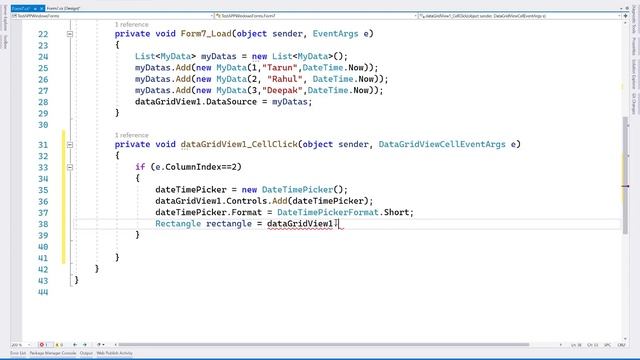
Task: Click the split editor window button
Action: [x=625, y=16]
